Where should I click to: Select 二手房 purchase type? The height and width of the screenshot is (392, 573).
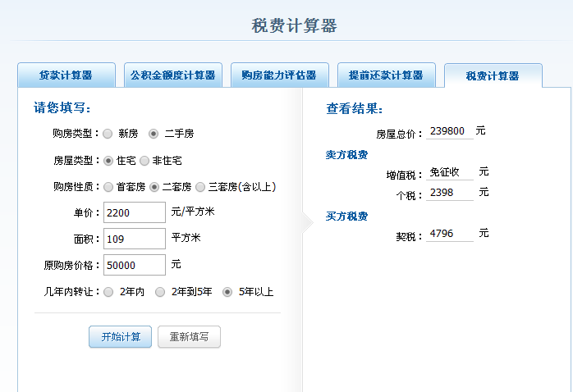pos(154,133)
